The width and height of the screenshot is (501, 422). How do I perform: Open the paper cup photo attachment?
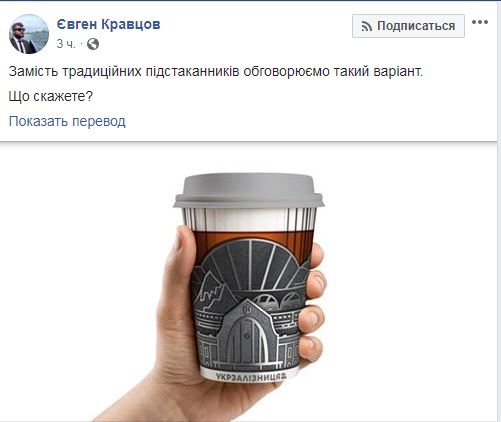click(248, 282)
